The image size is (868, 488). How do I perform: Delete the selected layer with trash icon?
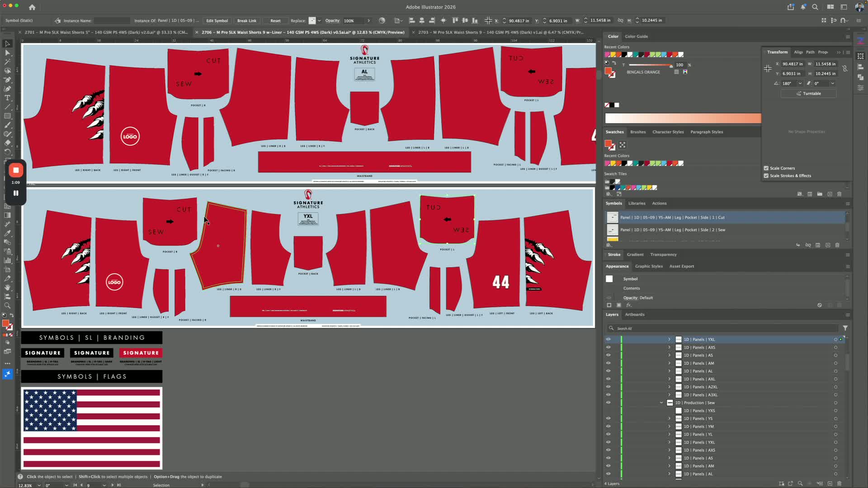coord(840,483)
